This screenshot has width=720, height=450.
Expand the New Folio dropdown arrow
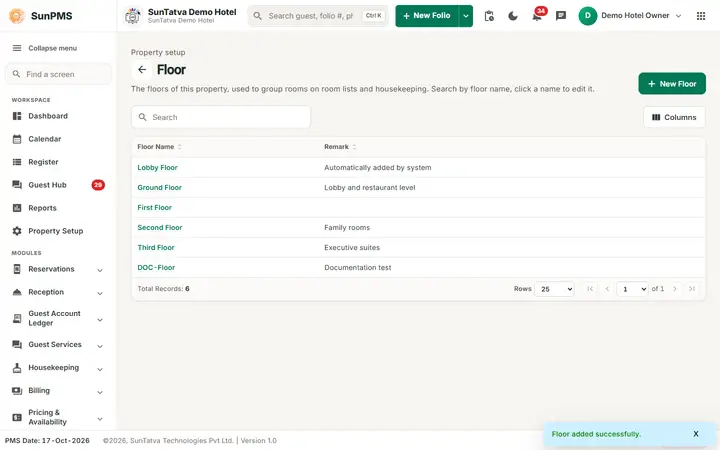point(466,16)
